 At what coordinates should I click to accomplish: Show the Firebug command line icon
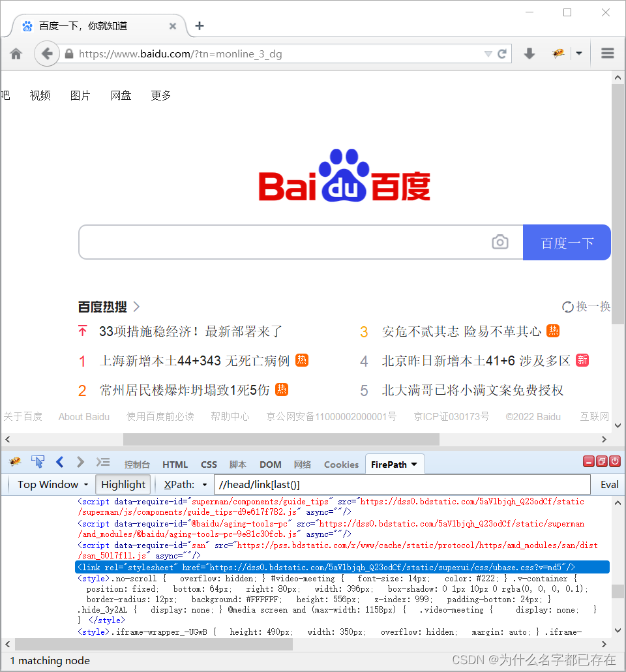coord(103,462)
